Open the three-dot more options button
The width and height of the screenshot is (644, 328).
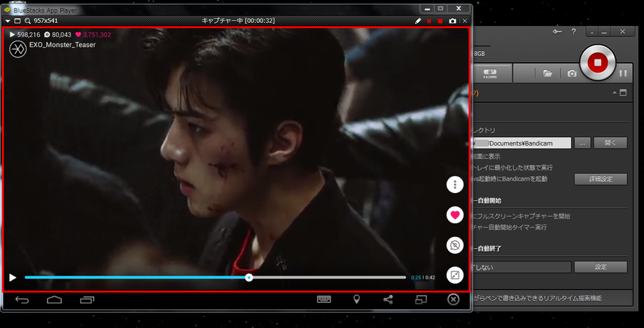[455, 185]
